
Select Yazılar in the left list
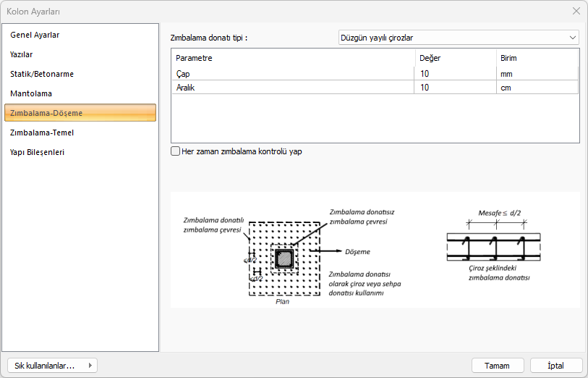(x=22, y=54)
